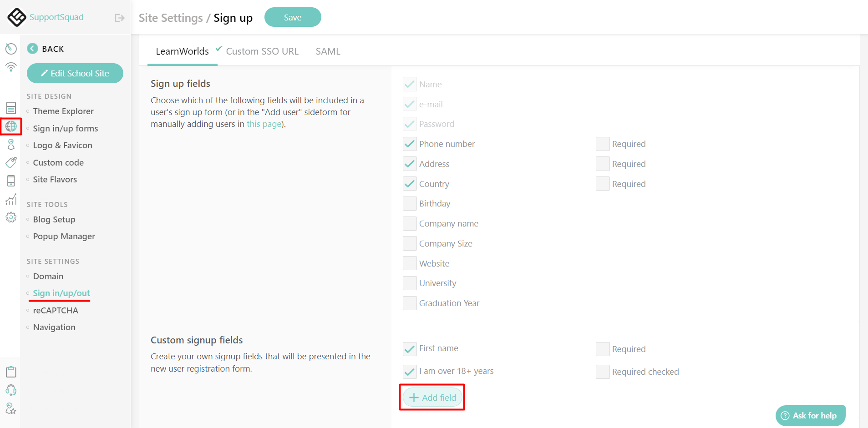The width and height of the screenshot is (868, 428).
Task: Select the analytics chart icon in sidebar
Action: pos(10,199)
